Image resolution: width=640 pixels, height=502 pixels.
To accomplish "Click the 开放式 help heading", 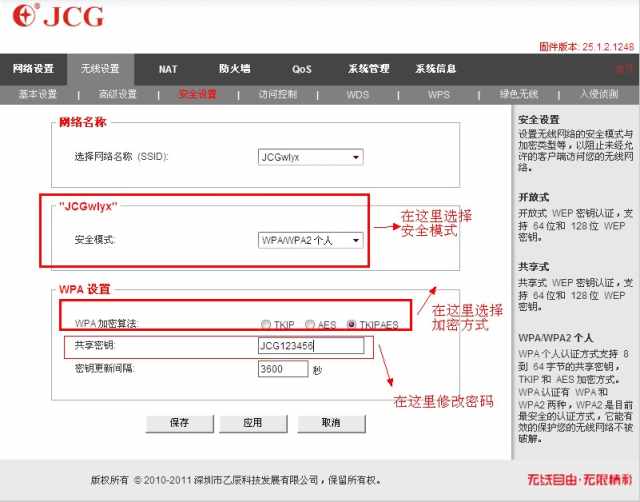I will click(x=533, y=198).
